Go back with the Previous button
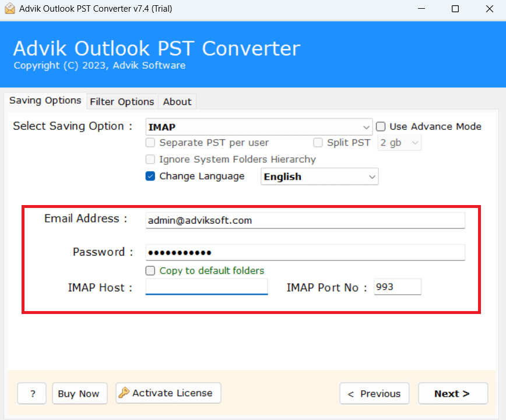Viewport: 506px width, 420px height. [374, 394]
